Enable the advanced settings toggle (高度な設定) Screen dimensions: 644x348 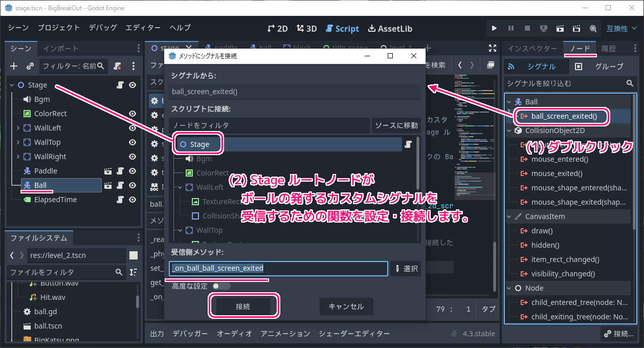[x=221, y=286]
